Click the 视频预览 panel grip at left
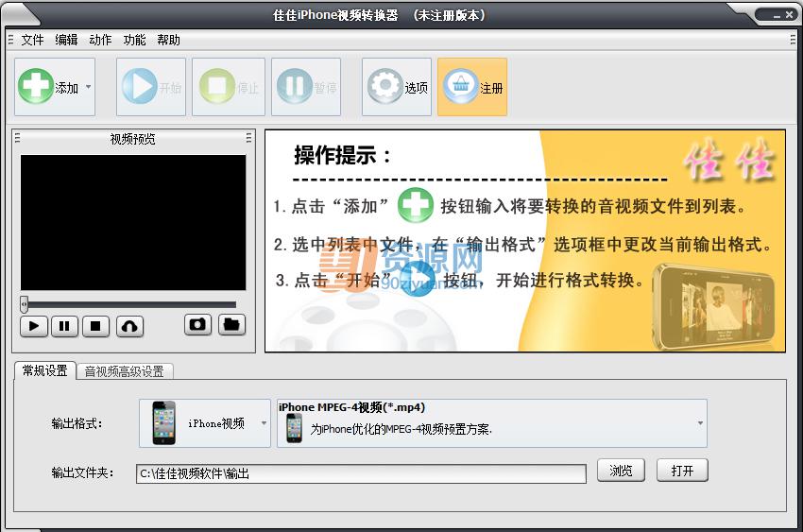The image size is (803, 532). (x=17, y=138)
